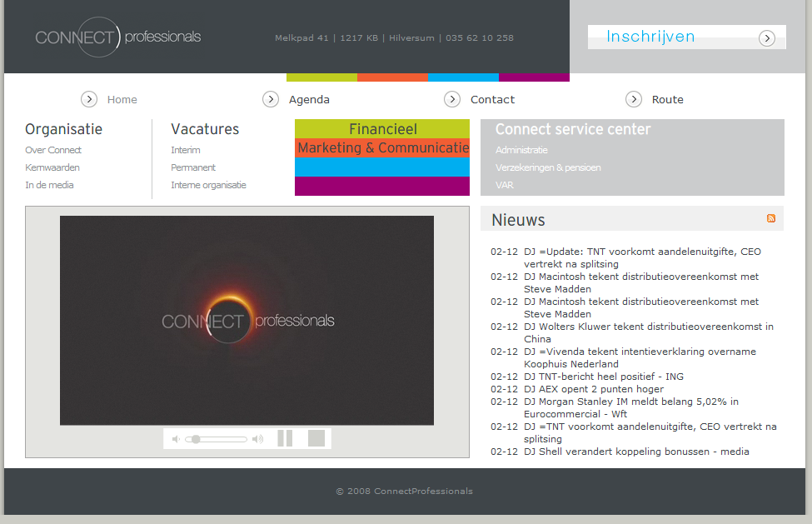812x524 pixels.
Task: Open the Route navigation item
Action: point(668,99)
